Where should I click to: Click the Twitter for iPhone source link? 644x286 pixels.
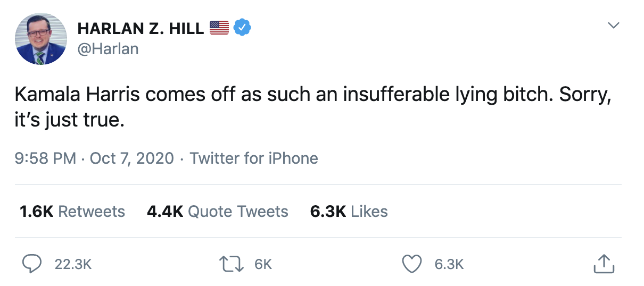tap(254, 158)
